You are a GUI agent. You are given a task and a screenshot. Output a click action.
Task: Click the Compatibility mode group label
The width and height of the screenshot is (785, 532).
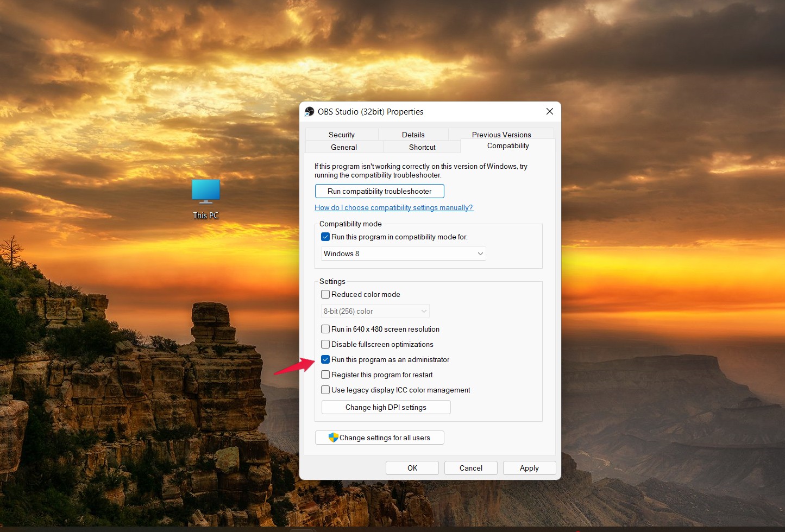tap(350, 224)
